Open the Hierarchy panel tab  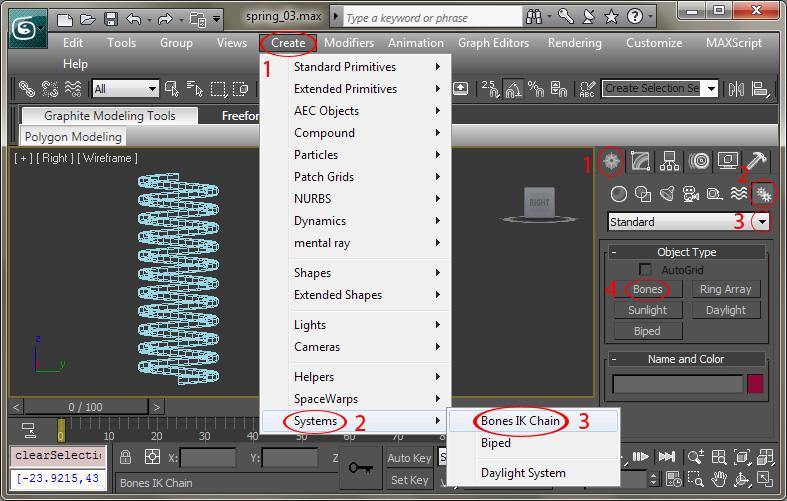tap(670, 161)
